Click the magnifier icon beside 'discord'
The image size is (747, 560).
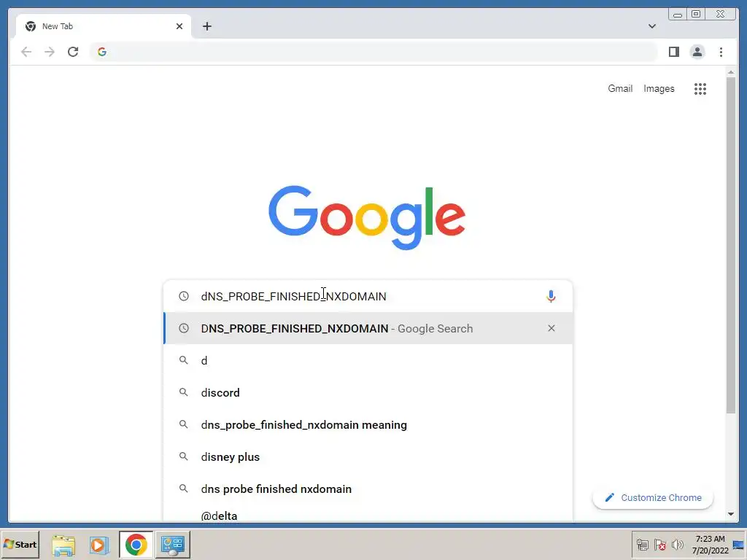(x=183, y=392)
